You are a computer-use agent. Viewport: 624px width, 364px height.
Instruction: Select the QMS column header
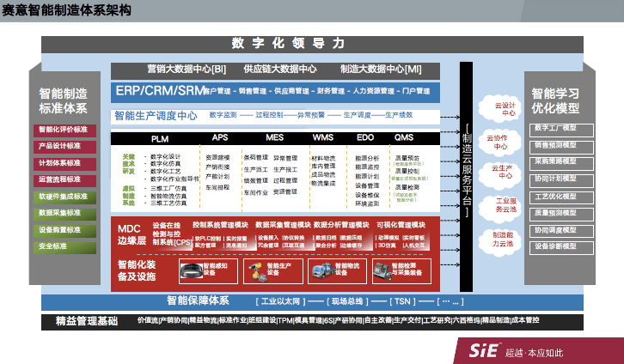point(403,137)
